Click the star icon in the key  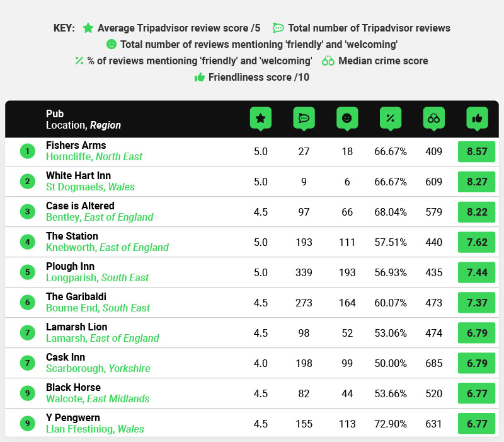[x=88, y=28]
